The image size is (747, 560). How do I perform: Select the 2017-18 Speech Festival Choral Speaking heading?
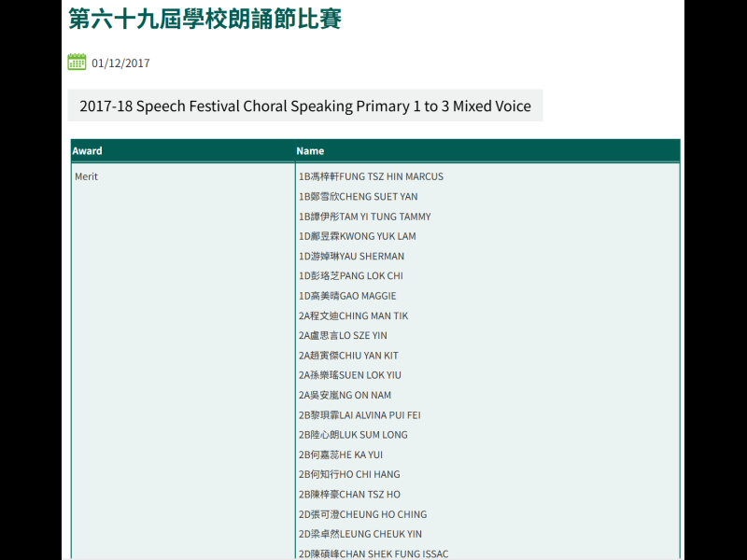pyautogui.click(x=304, y=106)
